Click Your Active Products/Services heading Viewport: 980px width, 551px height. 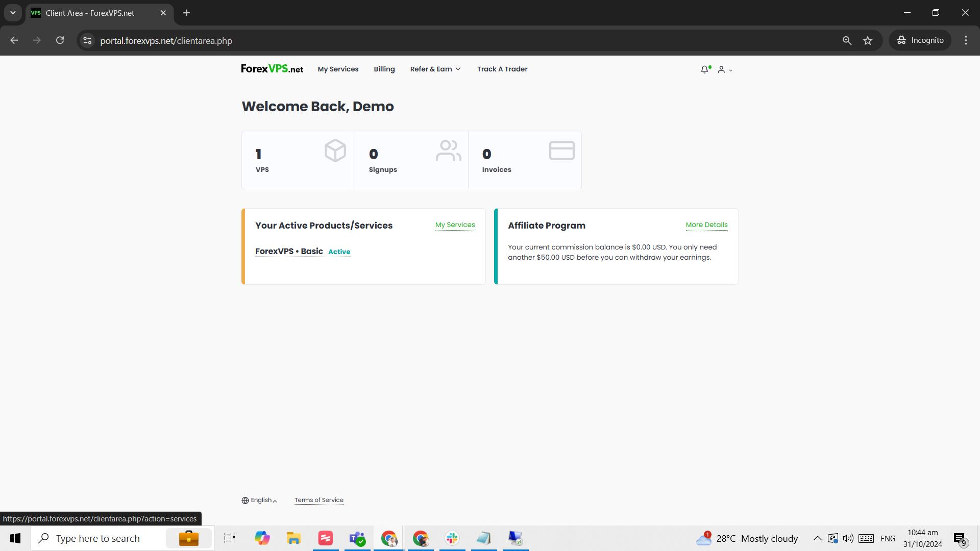tap(324, 226)
